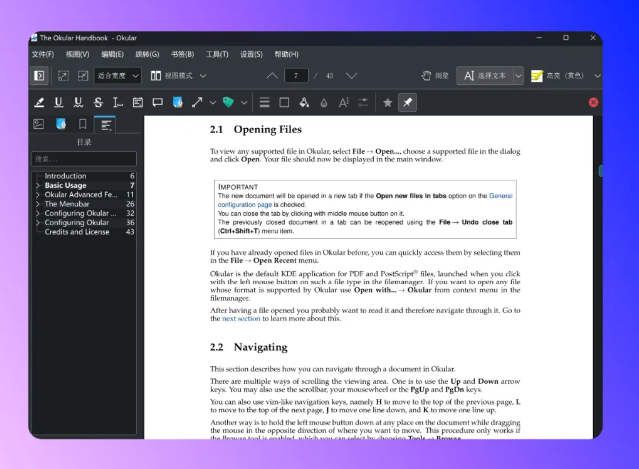Click the vertical scrollbar handle of document
Image resolution: width=639 pixels, height=469 pixels.
(600, 171)
